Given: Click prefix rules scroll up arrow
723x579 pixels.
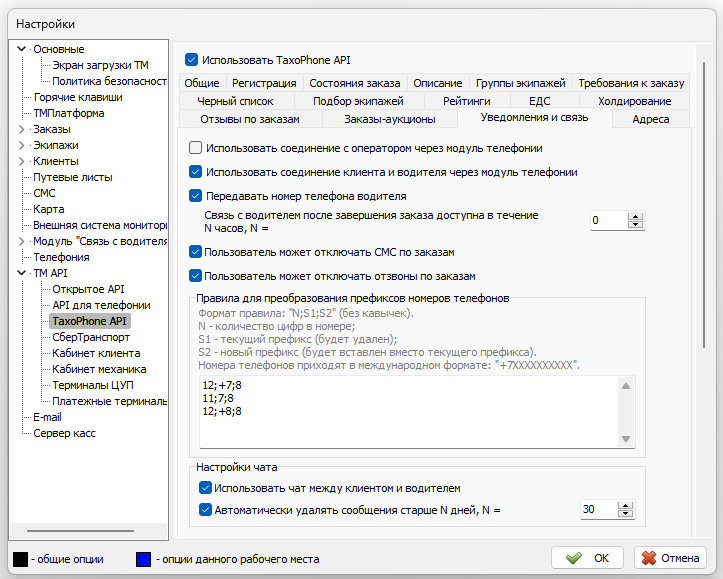Looking at the screenshot, I should (626, 386).
